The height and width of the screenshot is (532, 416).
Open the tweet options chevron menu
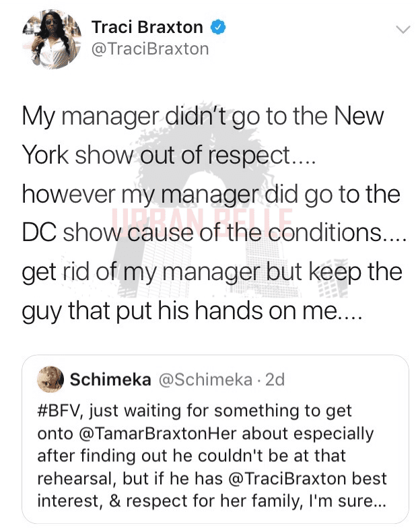coord(403,30)
